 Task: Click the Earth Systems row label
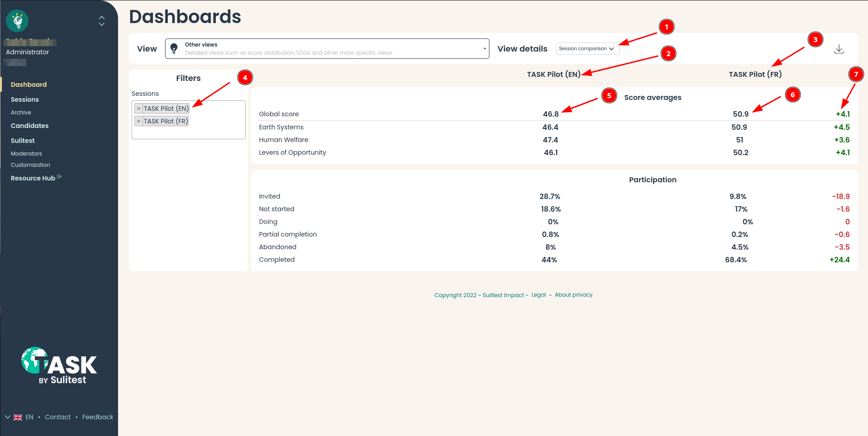tap(281, 127)
